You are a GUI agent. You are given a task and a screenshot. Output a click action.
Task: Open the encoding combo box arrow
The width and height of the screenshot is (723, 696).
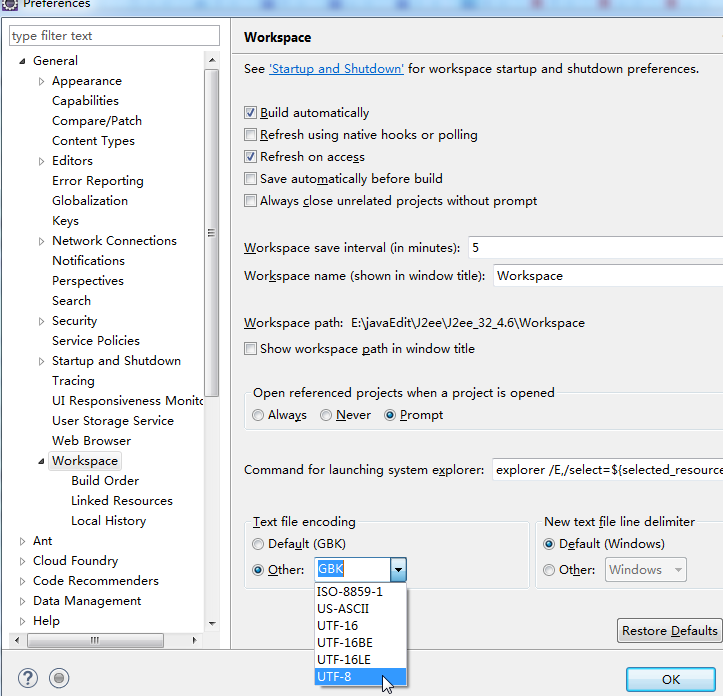[x=398, y=570]
